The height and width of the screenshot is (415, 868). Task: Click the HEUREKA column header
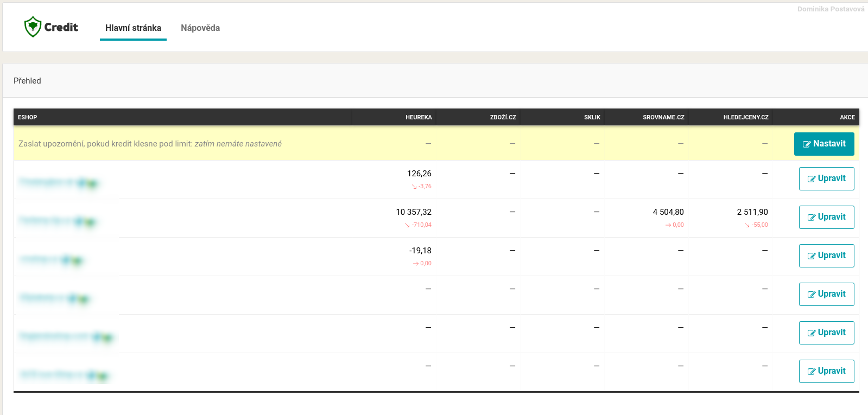419,117
